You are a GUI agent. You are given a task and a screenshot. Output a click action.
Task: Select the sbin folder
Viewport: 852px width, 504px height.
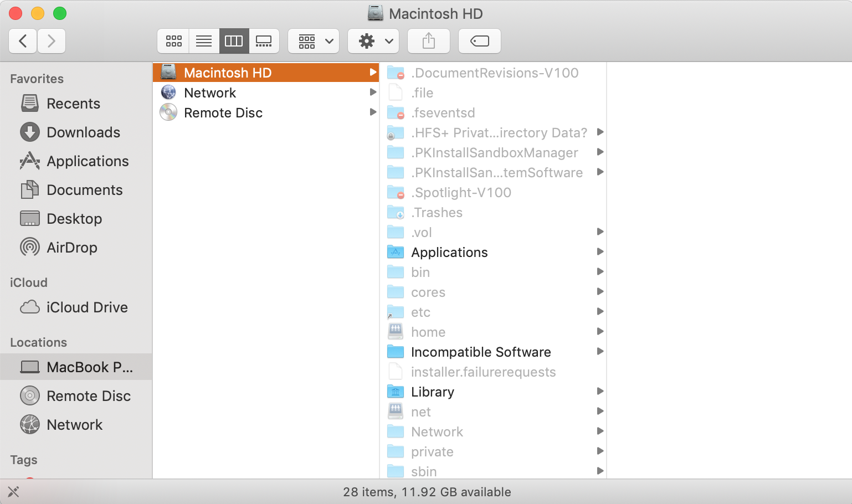[x=493, y=471]
